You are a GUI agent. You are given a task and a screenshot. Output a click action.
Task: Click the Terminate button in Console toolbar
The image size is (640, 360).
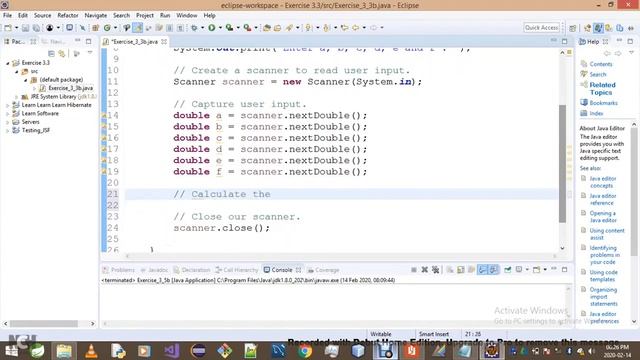coord(414,270)
